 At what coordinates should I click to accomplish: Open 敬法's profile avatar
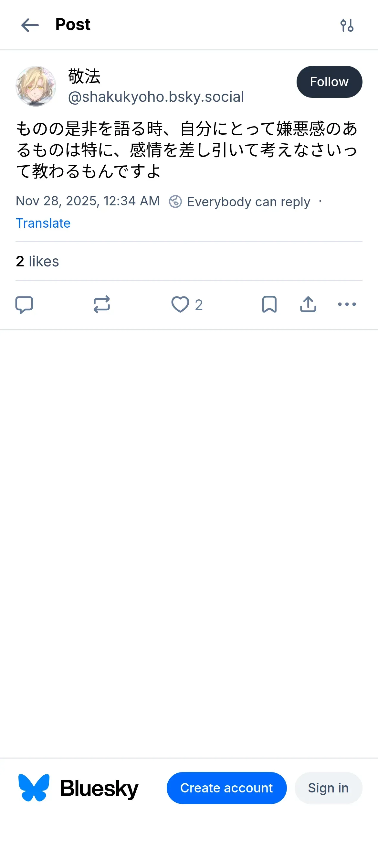pyautogui.click(x=36, y=86)
